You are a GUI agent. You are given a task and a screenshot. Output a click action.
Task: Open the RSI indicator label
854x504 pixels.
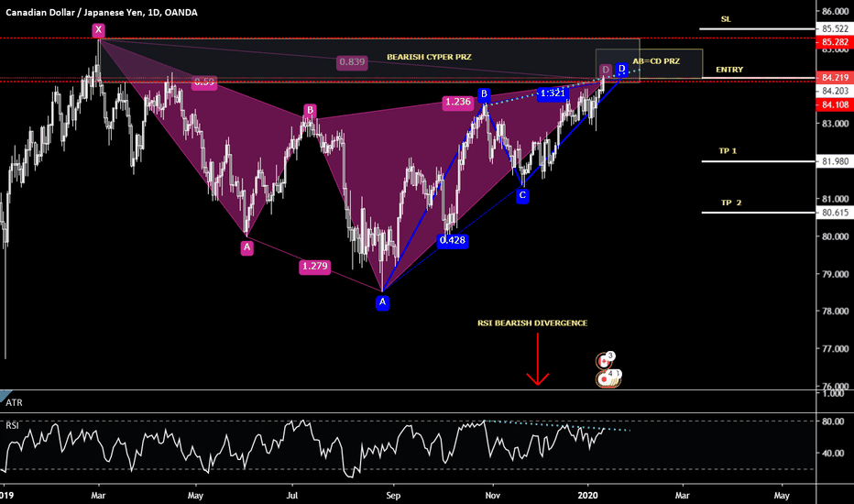14,424
